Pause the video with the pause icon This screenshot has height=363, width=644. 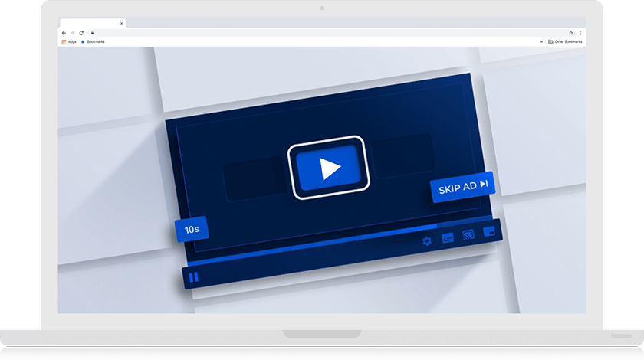pos(194,277)
